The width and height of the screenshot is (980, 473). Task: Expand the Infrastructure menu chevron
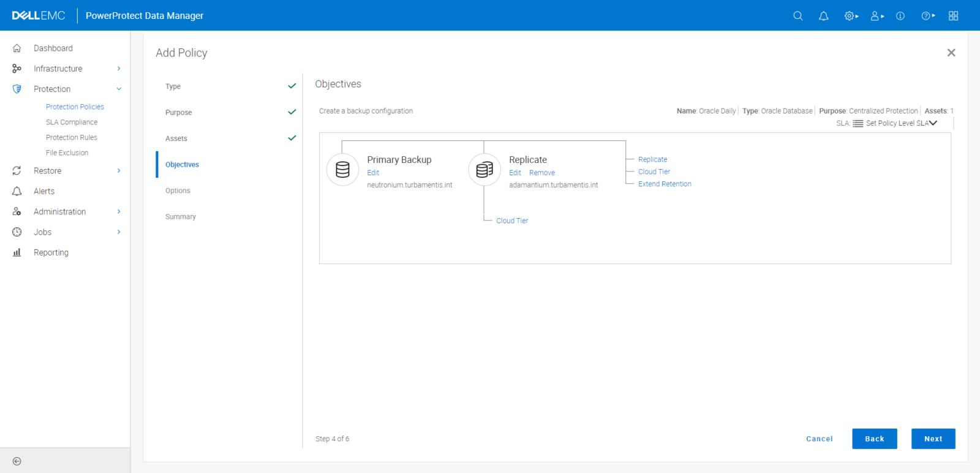point(119,69)
